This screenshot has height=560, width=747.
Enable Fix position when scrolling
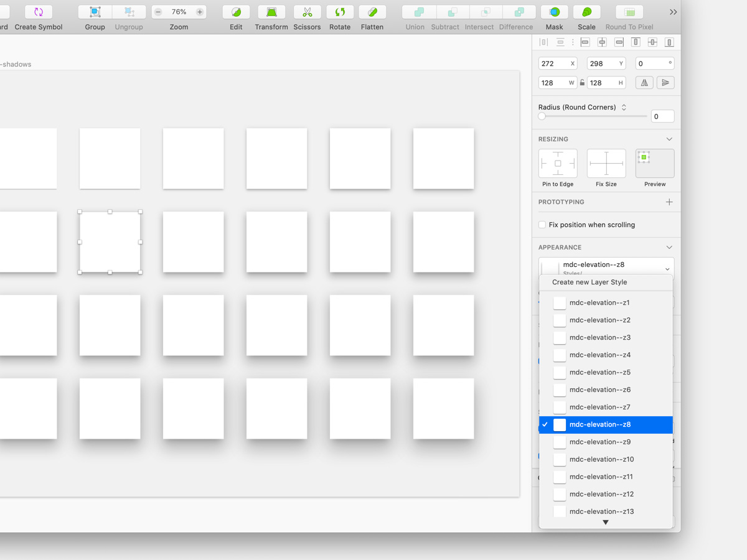542,225
